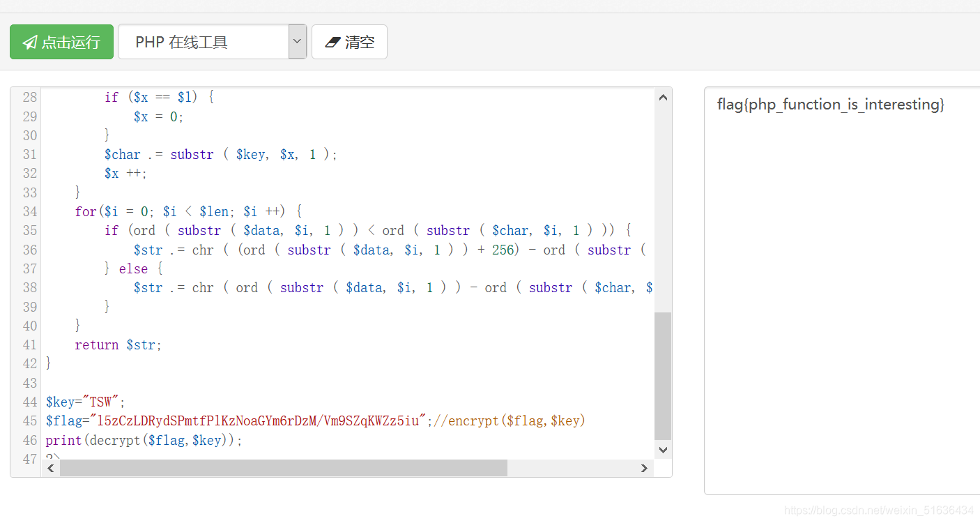Viewport: 980px width, 523px height.
Task: Click line number 34 in gutter
Action: tap(29, 211)
